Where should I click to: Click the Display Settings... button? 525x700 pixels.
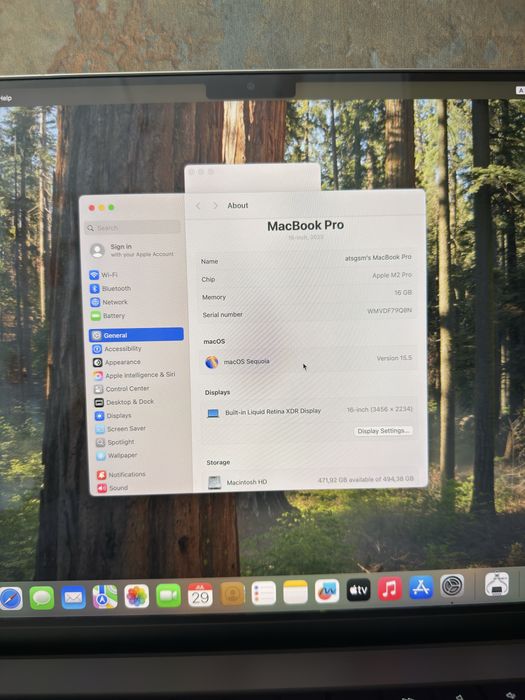[383, 431]
